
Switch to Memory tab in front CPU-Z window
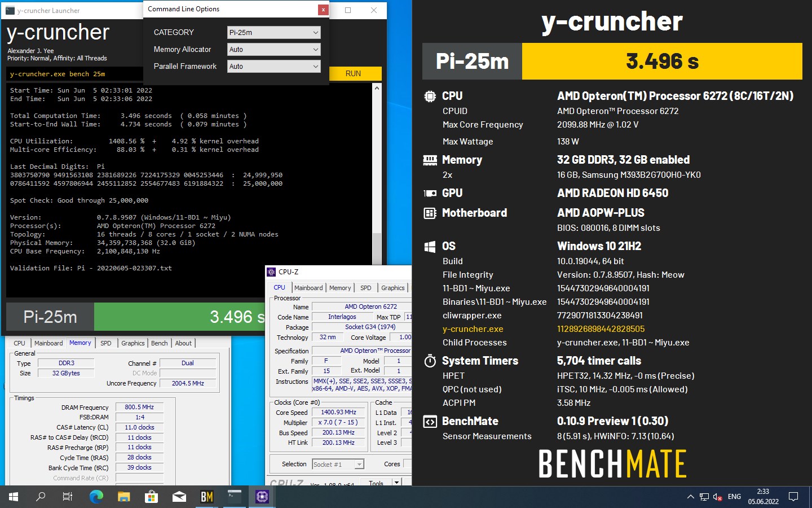coord(340,288)
